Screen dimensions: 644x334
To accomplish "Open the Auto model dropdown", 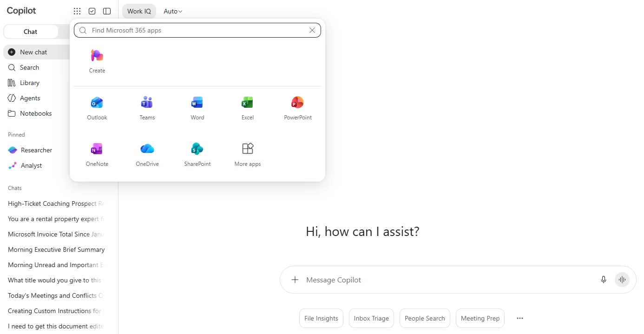I will click(x=173, y=11).
